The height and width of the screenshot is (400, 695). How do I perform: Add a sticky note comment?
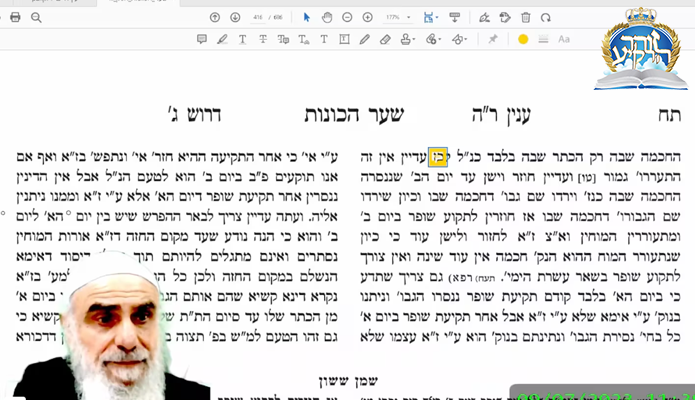pyautogui.click(x=202, y=40)
